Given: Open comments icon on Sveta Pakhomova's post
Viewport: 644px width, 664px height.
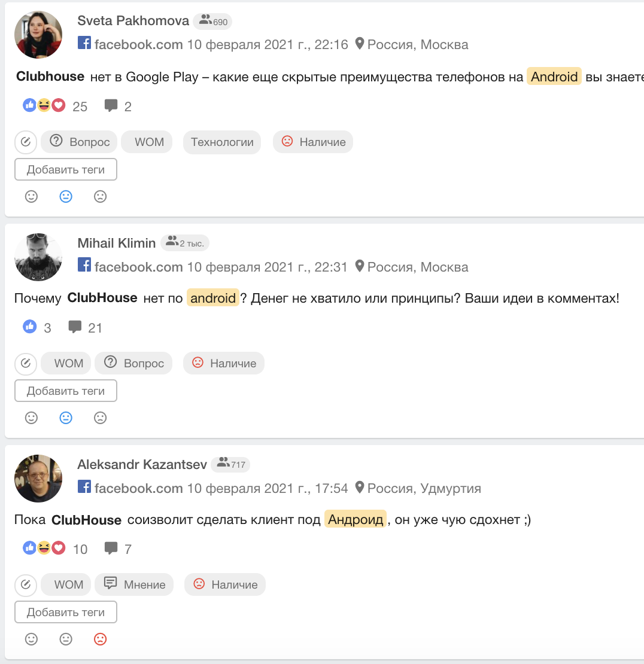Looking at the screenshot, I should point(111,105).
